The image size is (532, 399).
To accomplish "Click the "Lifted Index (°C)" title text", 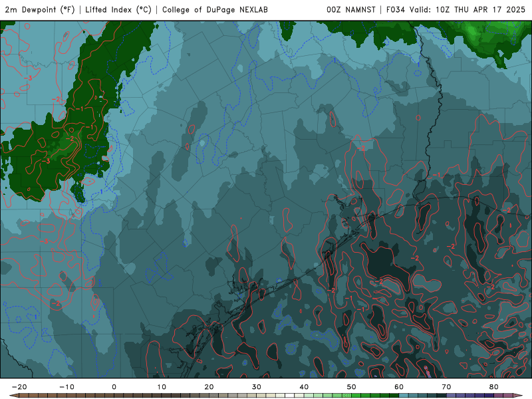I will (x=118, y=10).
